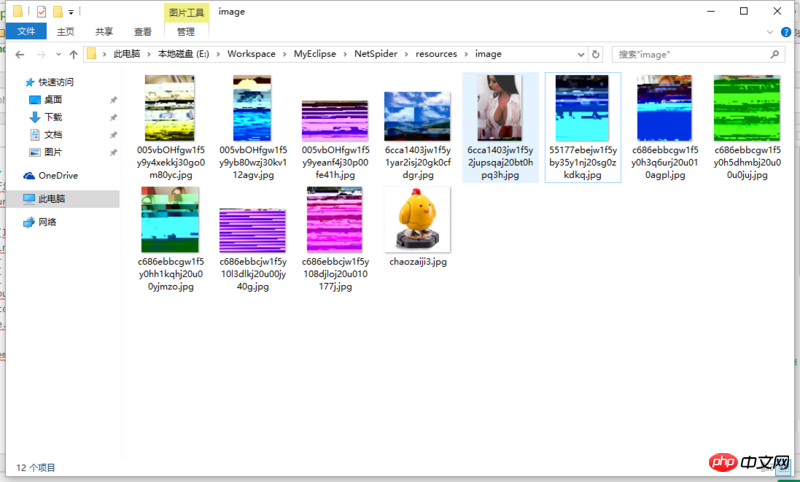Open quick access toolbar customize dropdown
The height and width of the screenshot is (482, 800).
click(71, 11)
